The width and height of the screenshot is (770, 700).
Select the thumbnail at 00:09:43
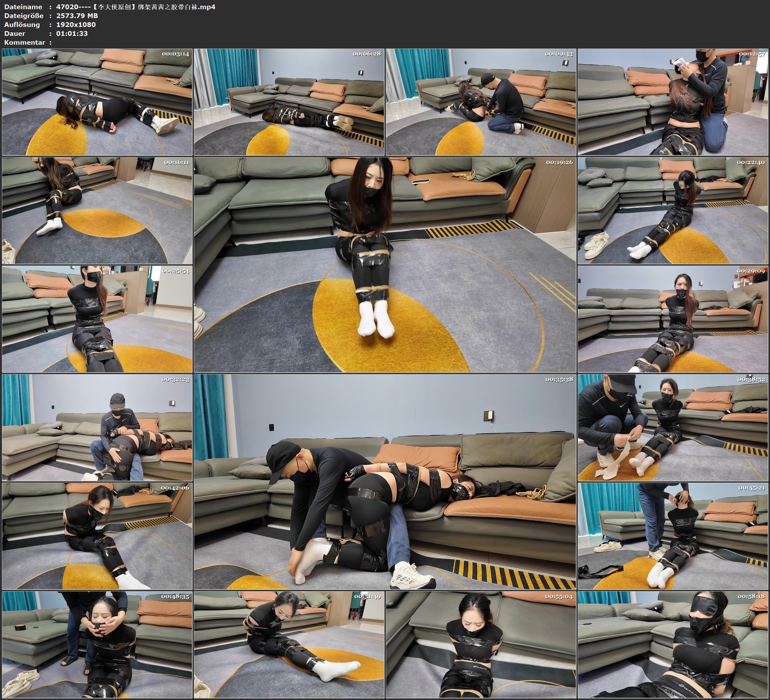(x=481, y=102)
